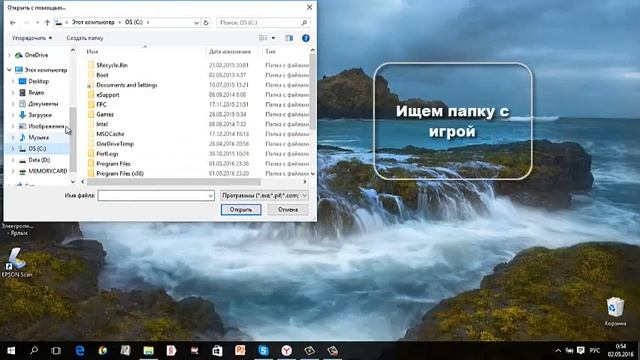640x360 pixels.
Task: Open the view options dropdown arrow
Action: [273, 38]
